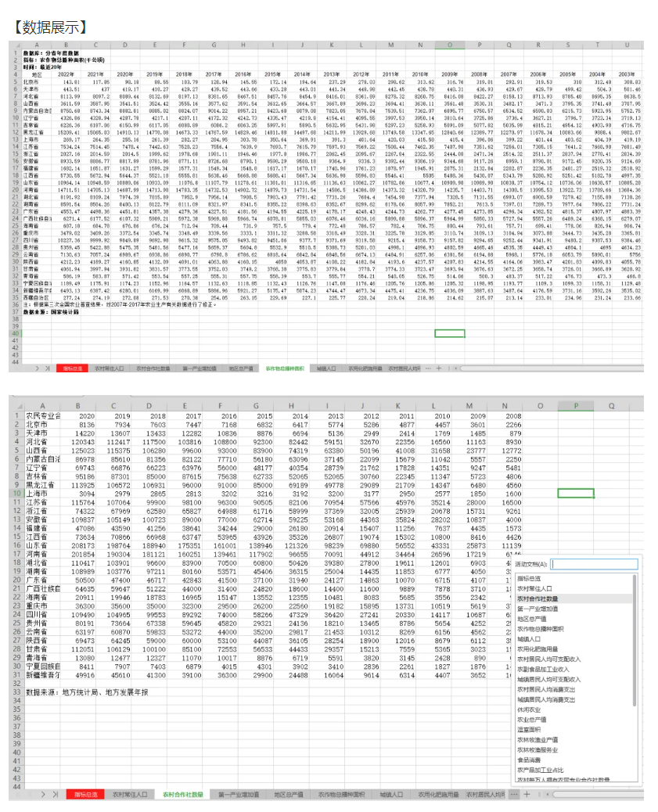
Task: Switch to 农村常住人口 tab in lower spreadsheet
Action: [130, 794]
